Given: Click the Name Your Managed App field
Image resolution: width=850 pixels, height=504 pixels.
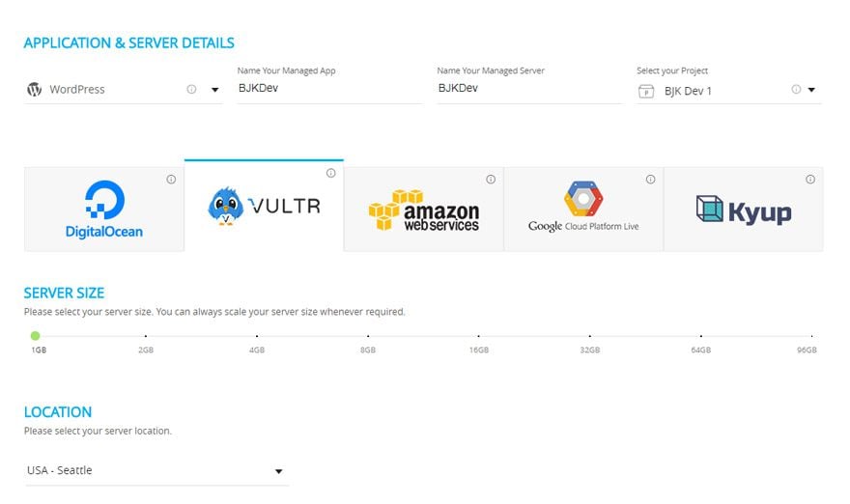Looking at the screenshot, I should pos(328,89).
